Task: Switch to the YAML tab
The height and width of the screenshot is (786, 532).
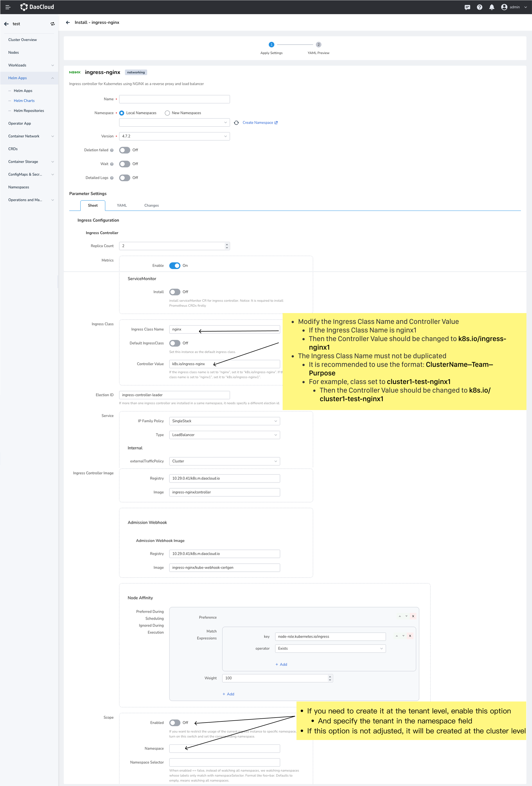Action: coord(122,206)
